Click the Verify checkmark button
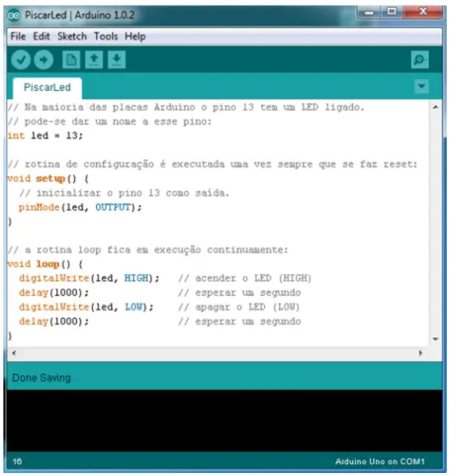Image resolution: width=449 pixels, height=476 pixels. 21,59
